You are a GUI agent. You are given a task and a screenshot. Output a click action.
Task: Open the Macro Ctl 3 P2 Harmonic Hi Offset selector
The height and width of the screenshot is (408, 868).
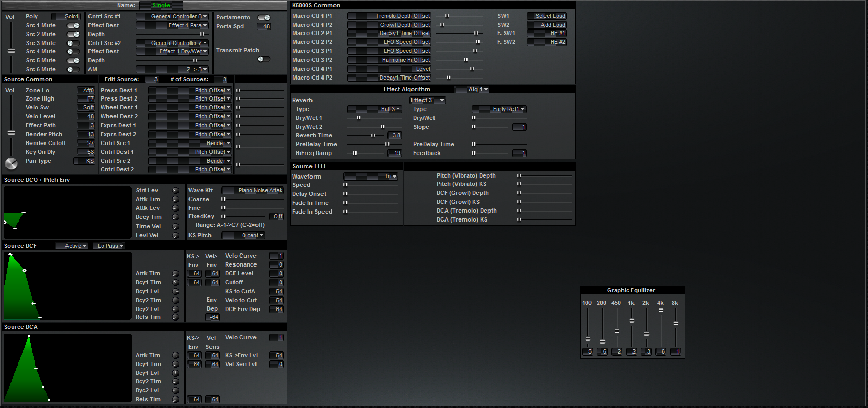coord(390,60)
